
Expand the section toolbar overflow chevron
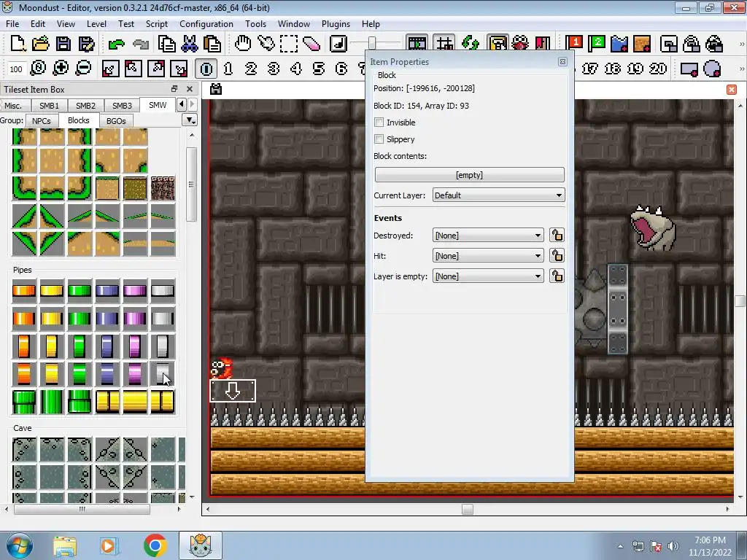(741, 69)
